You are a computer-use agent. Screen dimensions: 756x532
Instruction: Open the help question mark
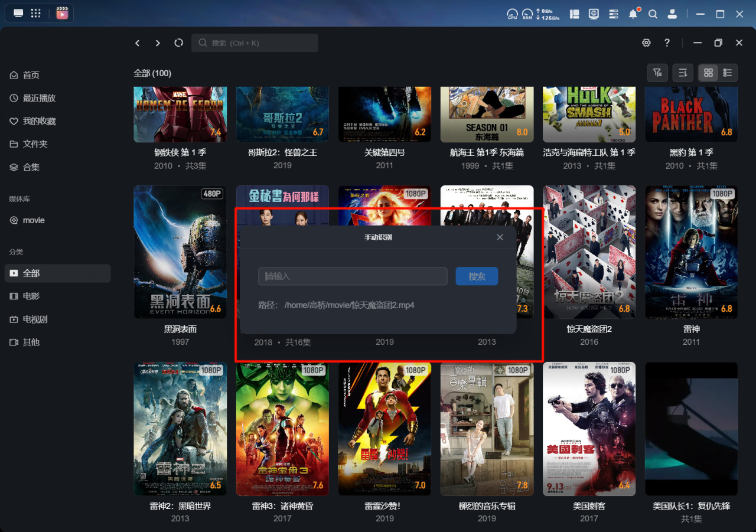click(x=667, y=43)
